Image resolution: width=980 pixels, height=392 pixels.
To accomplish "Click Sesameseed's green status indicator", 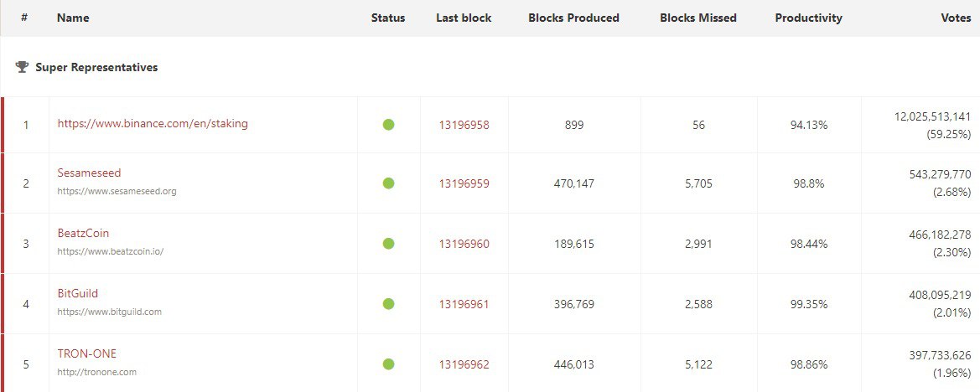I will click(388, 183).
